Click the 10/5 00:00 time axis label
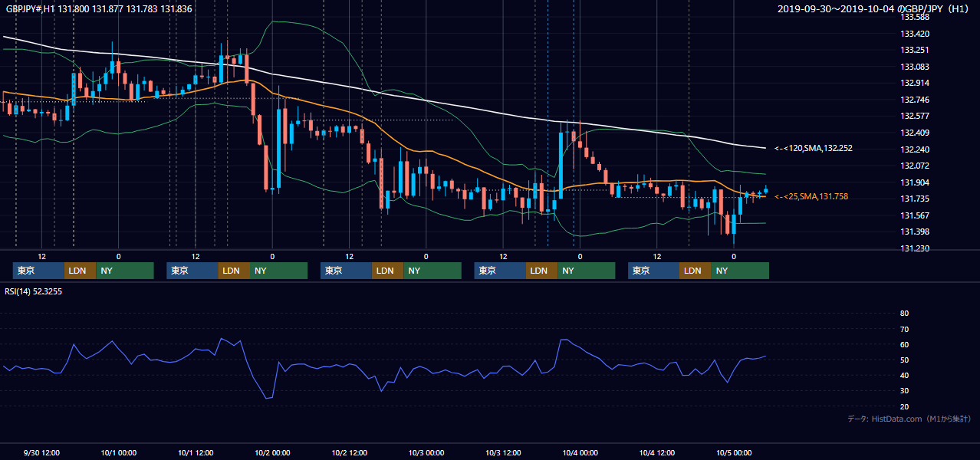Image resolution: width=980 pixels, height=460 pixels. coord(734,452)
